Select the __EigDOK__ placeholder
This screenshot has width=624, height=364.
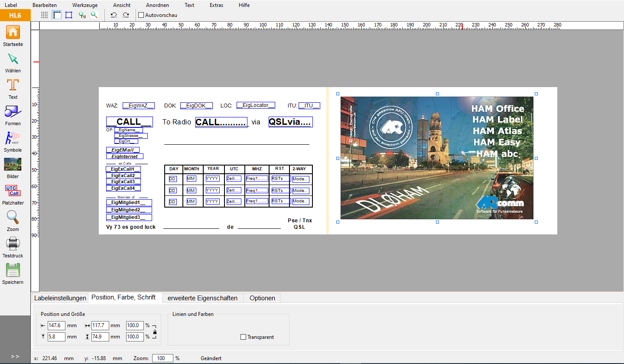196,105
